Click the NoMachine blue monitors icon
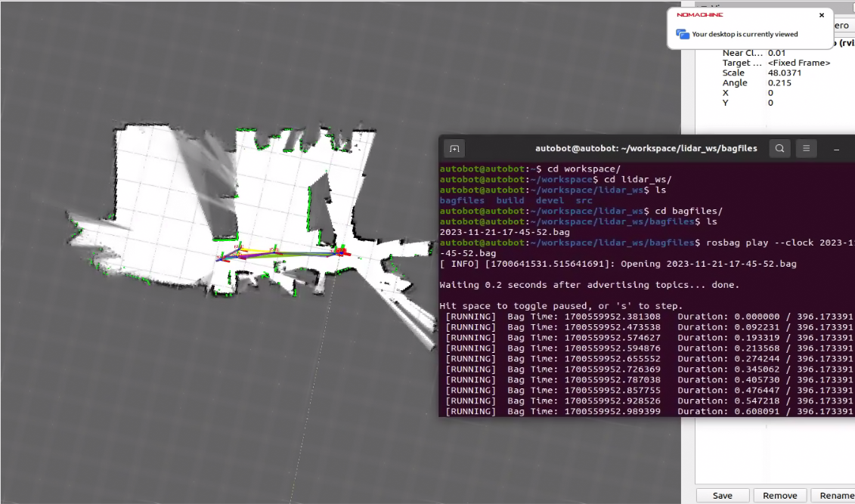The width and height of the screenshot is (855, 504). pyautogui.click(x=683, y=34)
